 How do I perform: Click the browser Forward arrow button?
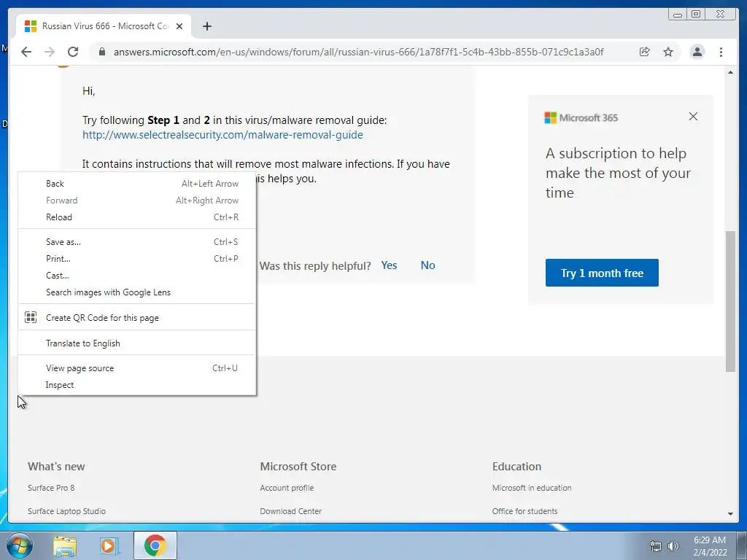[x=50, y=52]
